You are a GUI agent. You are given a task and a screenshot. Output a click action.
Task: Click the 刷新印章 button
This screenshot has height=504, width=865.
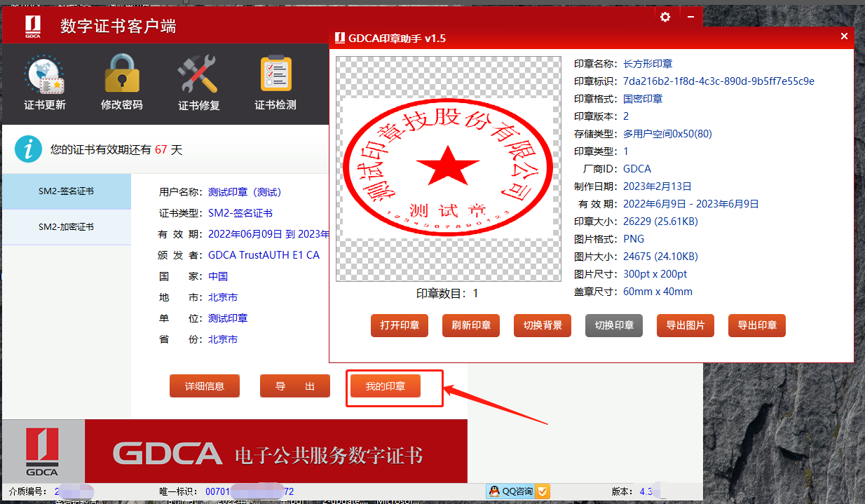tap(471, 325)
